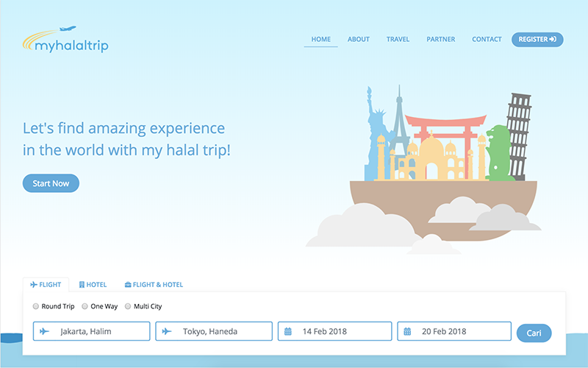Select the Round Trip radio button

click(36, 306)
